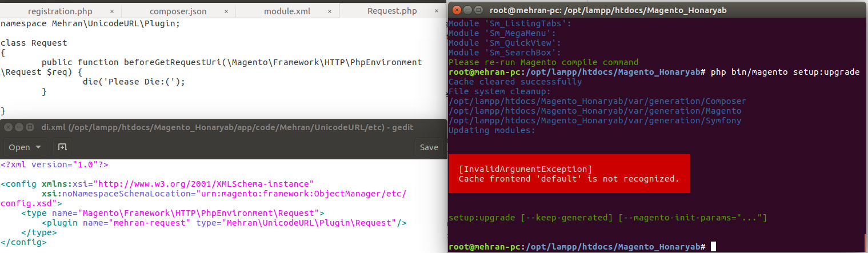Maximize the di.xml gedit window
This screenshot has width=868, height=253.
click(30, 127)
